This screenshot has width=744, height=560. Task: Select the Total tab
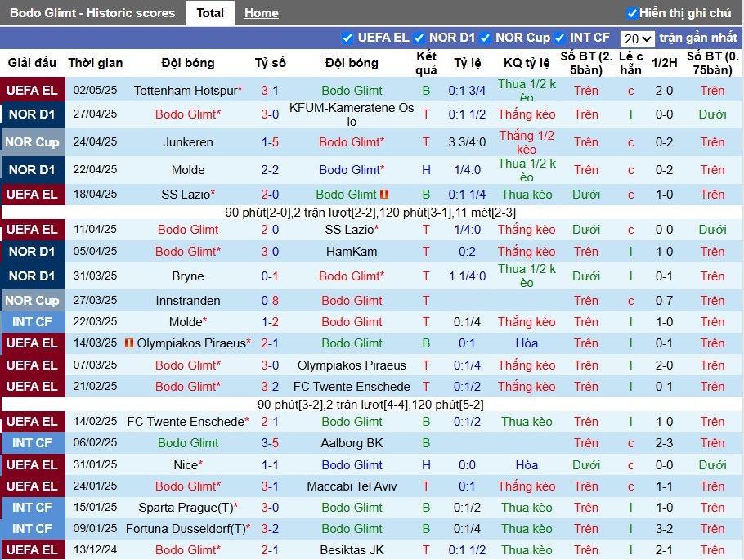click(210, 13)
